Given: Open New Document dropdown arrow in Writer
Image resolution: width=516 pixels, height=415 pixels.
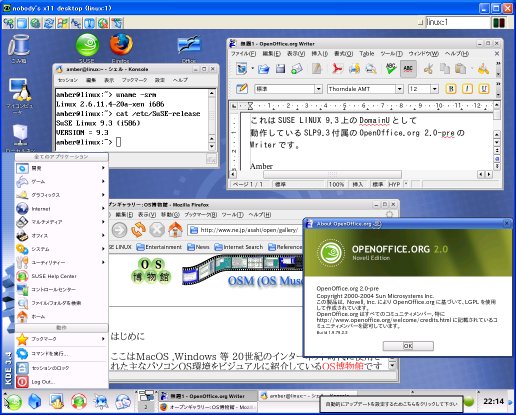Looking at the screenshot, I should [252, 69].
